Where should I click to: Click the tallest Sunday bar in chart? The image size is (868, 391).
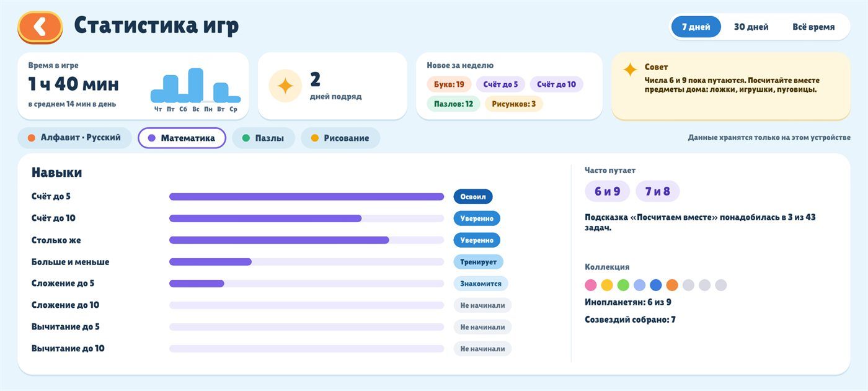click(196, 85)
